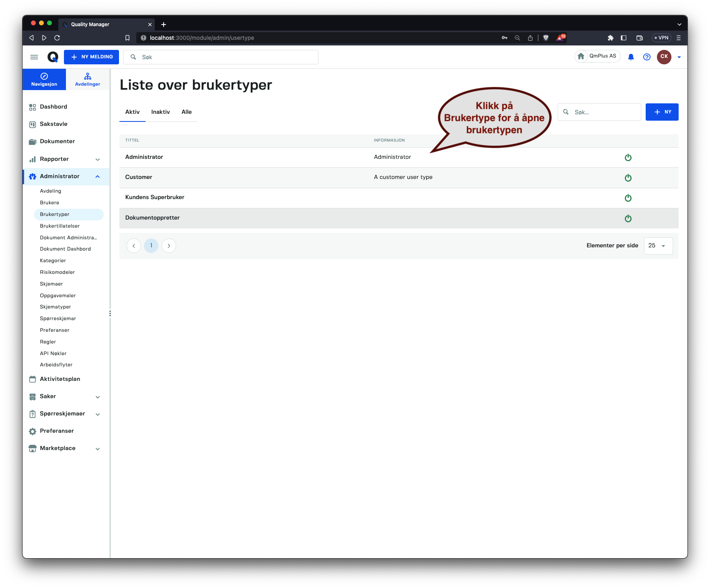
Task: Deactivate Kundens Superbruker usertype
Action: click(x=628, y=198)
